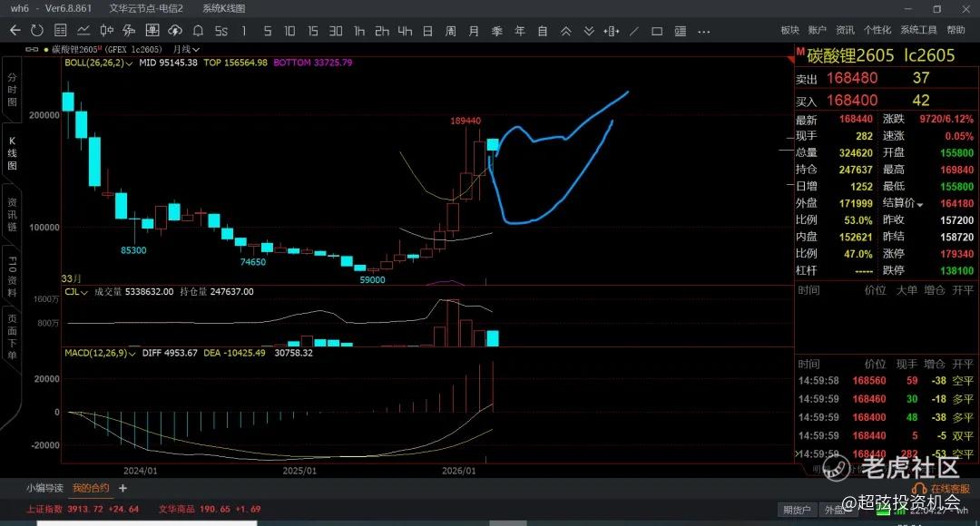Select the line drawing tool icon
The height and width of the screenshot is (526, 980).
click(x=634, y=31)
